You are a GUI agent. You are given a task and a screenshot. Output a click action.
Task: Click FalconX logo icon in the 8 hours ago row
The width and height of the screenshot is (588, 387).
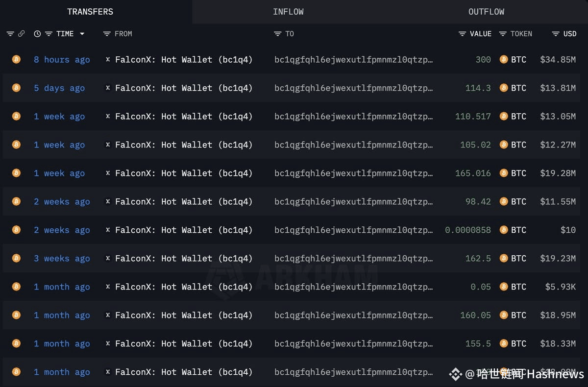tap(108, 59)
